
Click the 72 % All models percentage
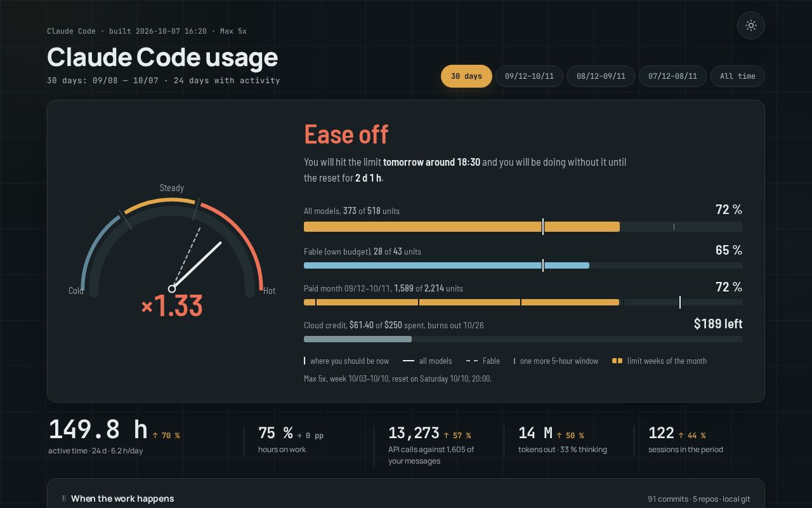point(729,210)
